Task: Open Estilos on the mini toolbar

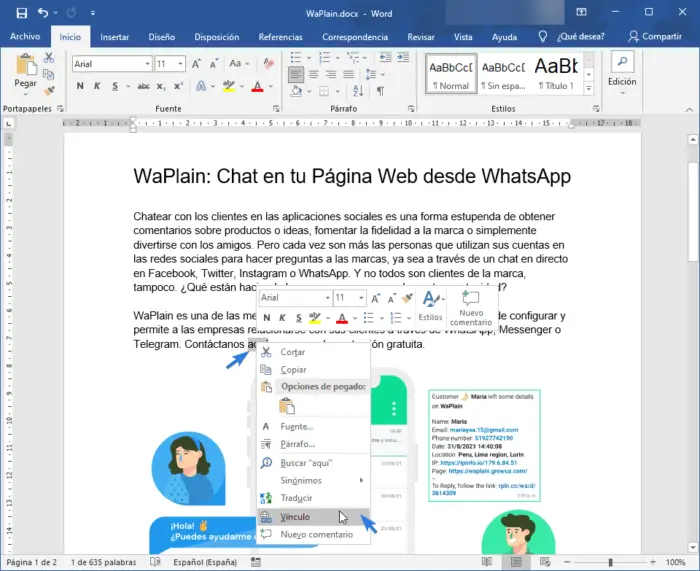Action: [x=430, y=306]
